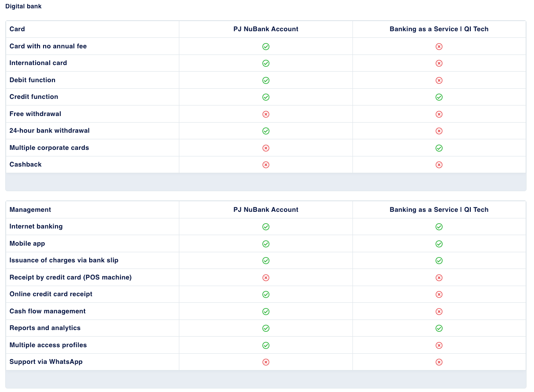Click the NuBank cross icon for Free withdrawal

(266, 114)
